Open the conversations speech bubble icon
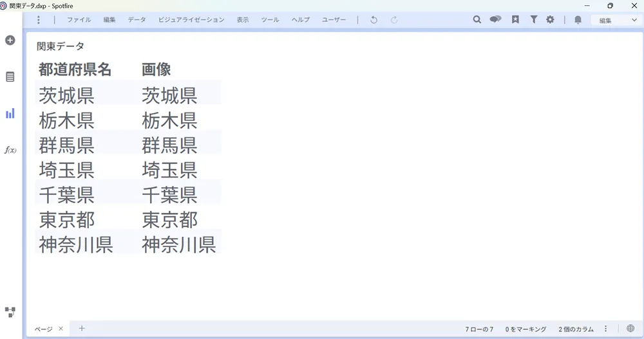The height and width of the screenshot is (339, 644). point(495,20)
